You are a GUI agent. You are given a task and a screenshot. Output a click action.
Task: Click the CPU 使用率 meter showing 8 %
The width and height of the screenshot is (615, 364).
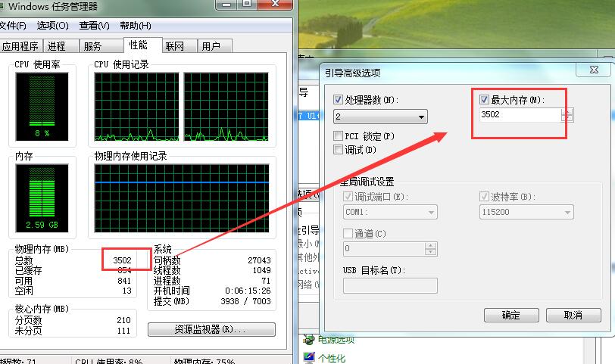click(42, 107)
